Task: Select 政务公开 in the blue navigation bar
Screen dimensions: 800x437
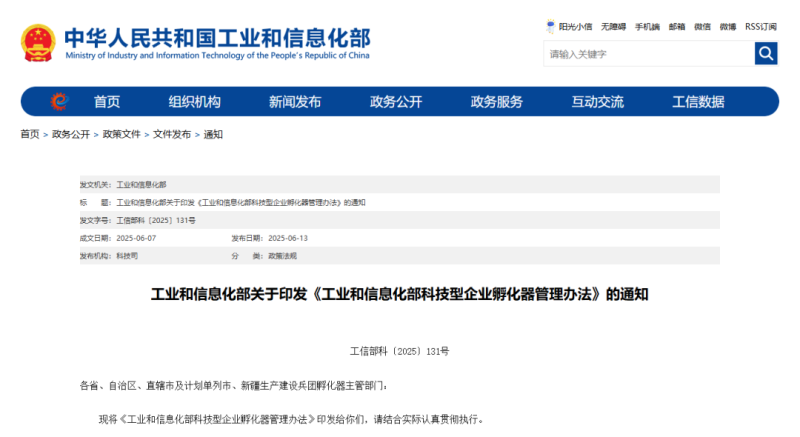Action: pyautogui.click(x=396, y=101)
